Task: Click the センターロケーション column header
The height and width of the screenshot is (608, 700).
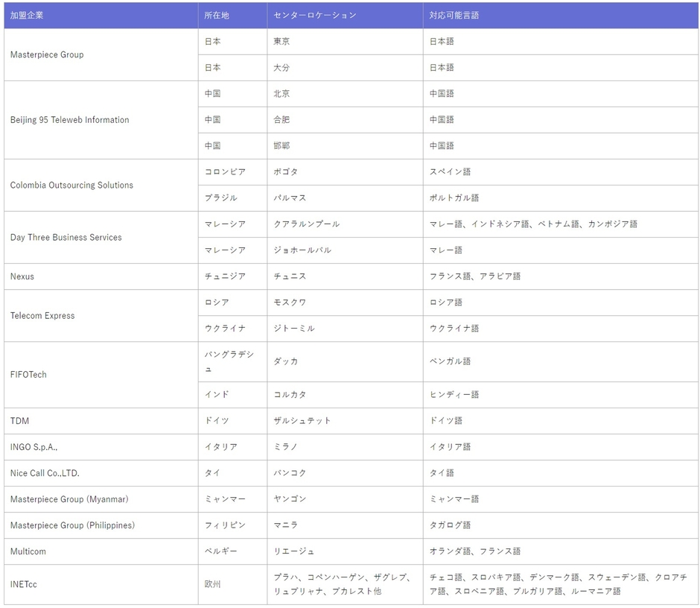Action: coord(307,15)
